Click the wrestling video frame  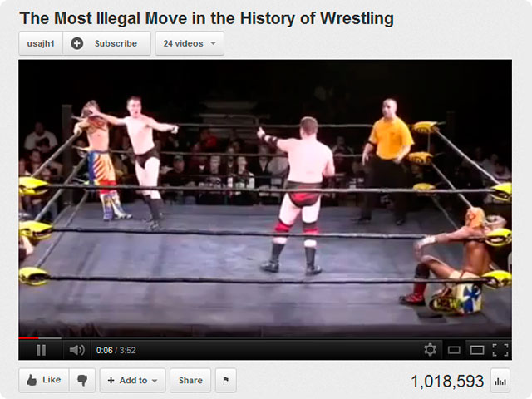coord(265,198)
